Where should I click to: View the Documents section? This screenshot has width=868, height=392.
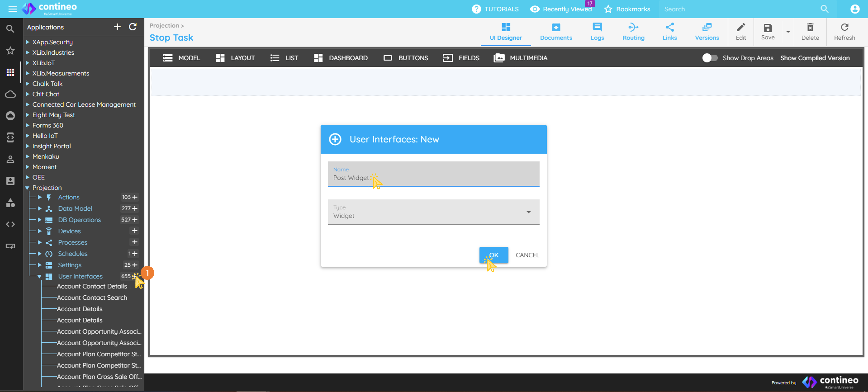(x=556, y=32)
